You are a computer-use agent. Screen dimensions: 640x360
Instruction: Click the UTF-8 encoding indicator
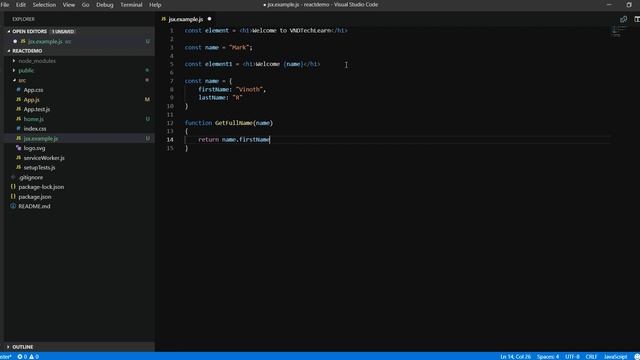(x=572, y=357)
